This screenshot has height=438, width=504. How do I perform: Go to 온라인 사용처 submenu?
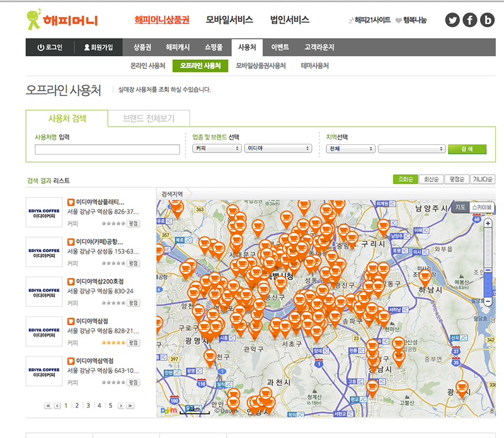click(x=147, y=66)
